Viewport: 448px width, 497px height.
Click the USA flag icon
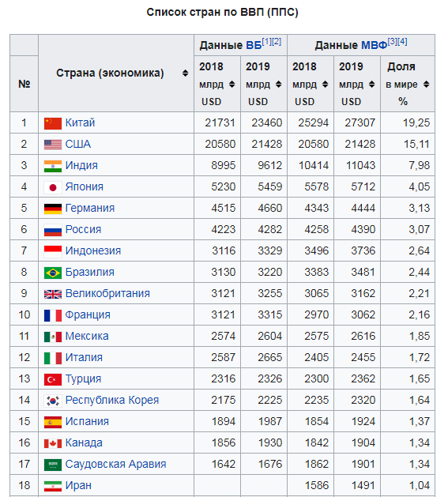point(53,145)
